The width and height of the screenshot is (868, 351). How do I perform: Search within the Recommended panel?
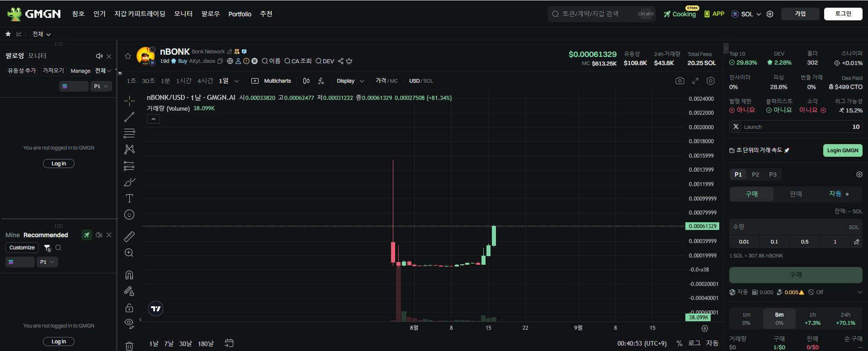click(x=58, y=248)
